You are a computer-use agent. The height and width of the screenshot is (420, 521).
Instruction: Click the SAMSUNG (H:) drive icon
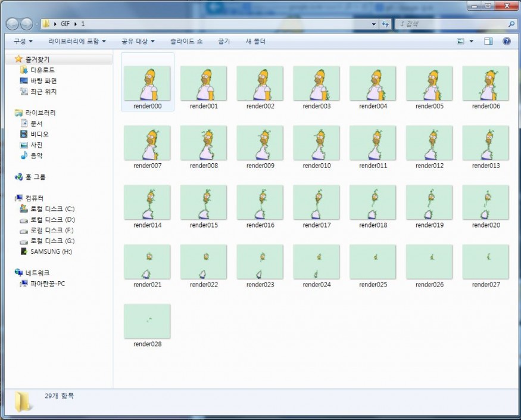24,251
